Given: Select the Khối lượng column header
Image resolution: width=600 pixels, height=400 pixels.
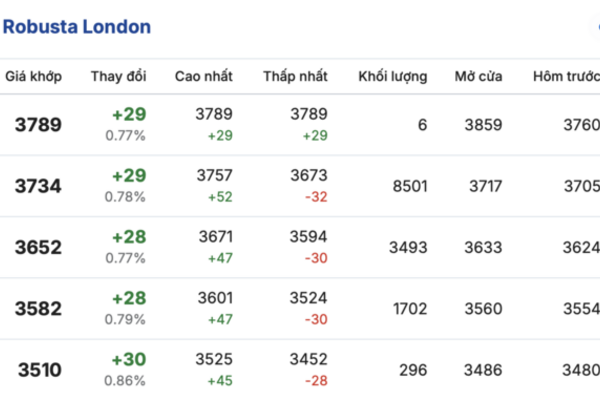Looking at the screenshot, I should coord(392,77).
